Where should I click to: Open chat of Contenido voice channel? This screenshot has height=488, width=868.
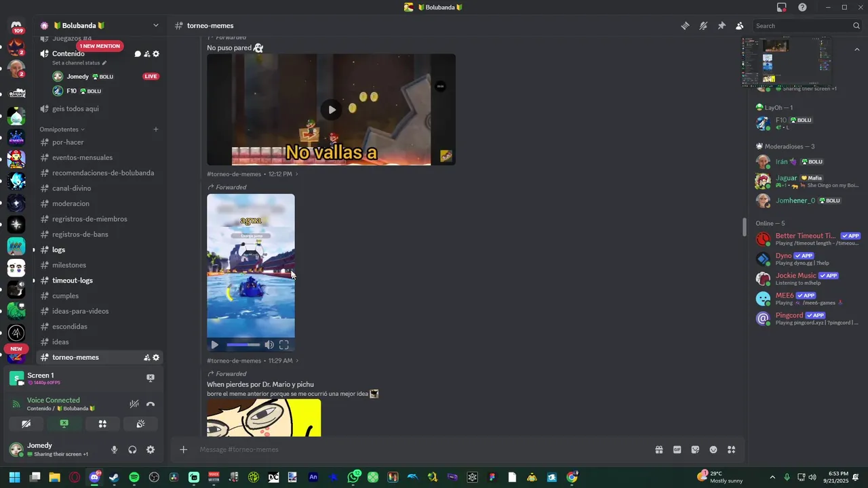click(138, 54)
